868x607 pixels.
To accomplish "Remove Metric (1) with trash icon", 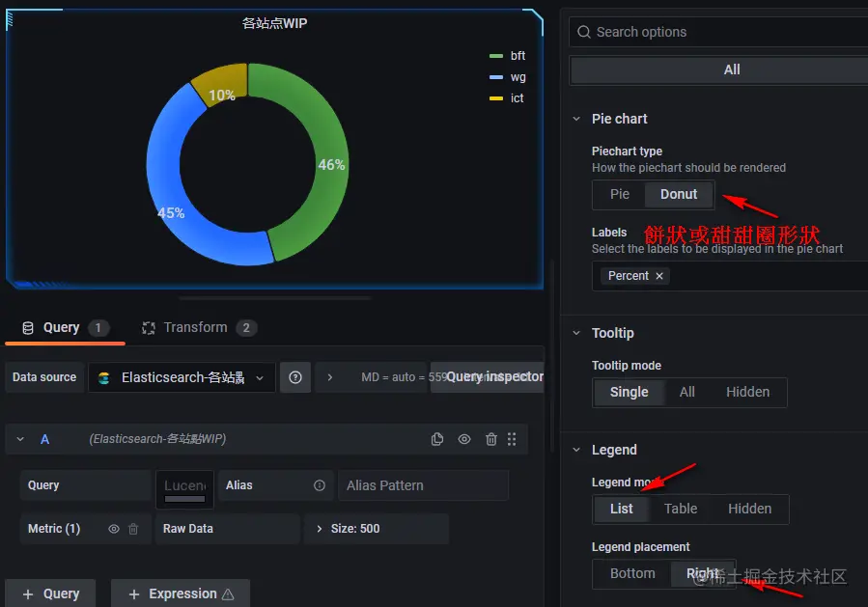I will [x=133, y=529].
